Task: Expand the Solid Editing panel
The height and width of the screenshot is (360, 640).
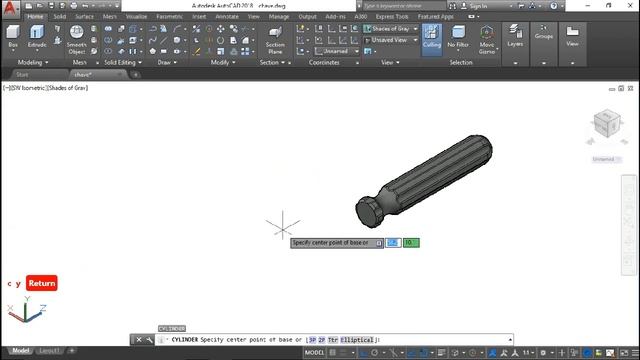Action: (123, 62)
